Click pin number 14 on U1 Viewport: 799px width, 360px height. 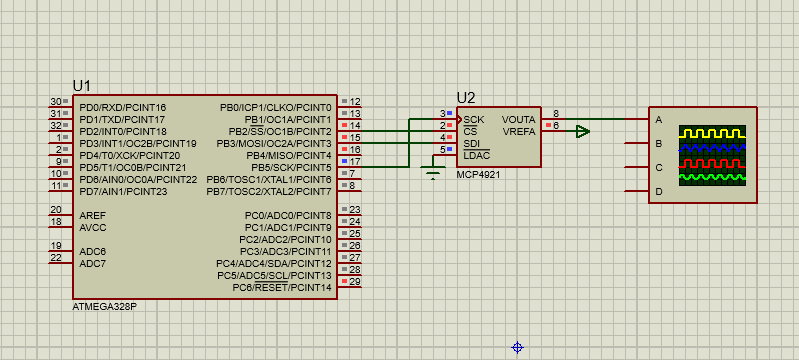355,125
